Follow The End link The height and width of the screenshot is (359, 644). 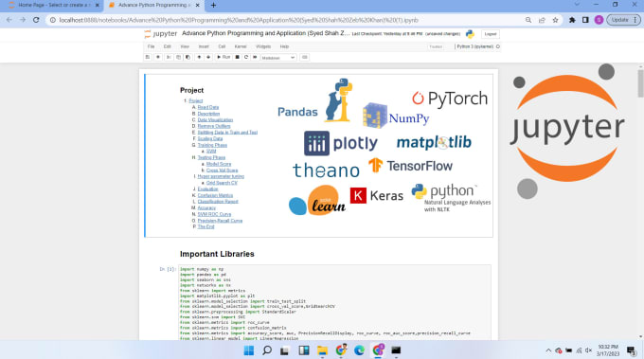click(206, 226)
